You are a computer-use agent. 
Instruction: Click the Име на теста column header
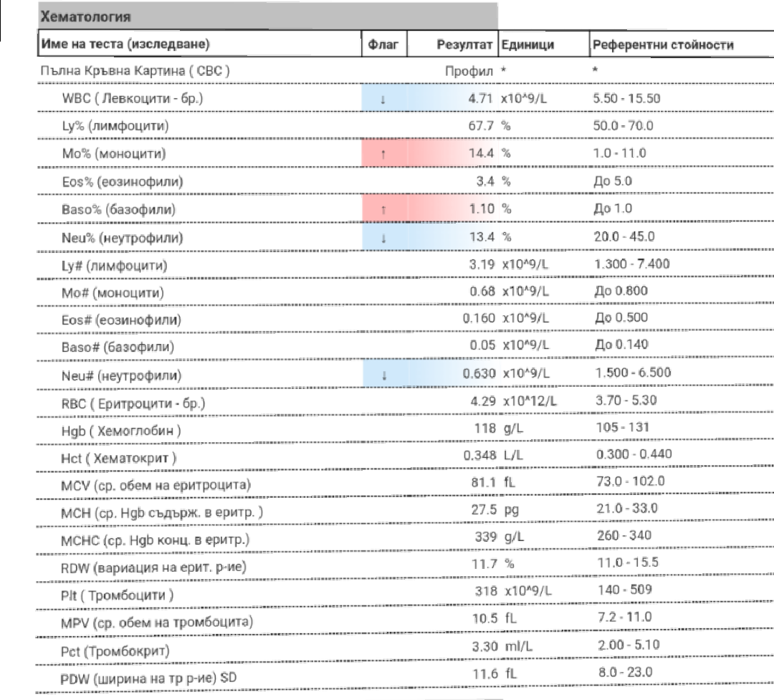125,45
